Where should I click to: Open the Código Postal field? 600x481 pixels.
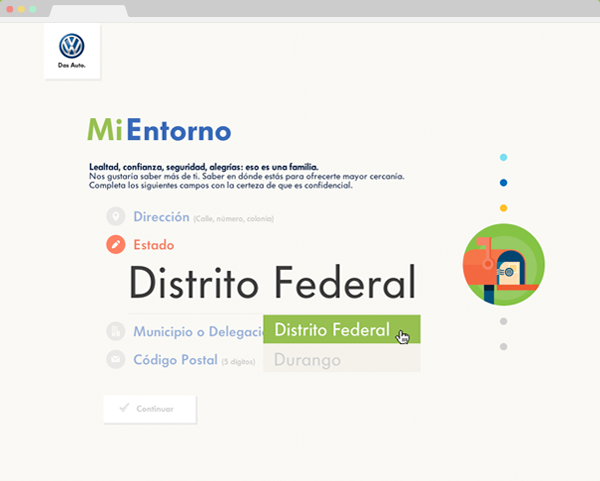[194, 360]
